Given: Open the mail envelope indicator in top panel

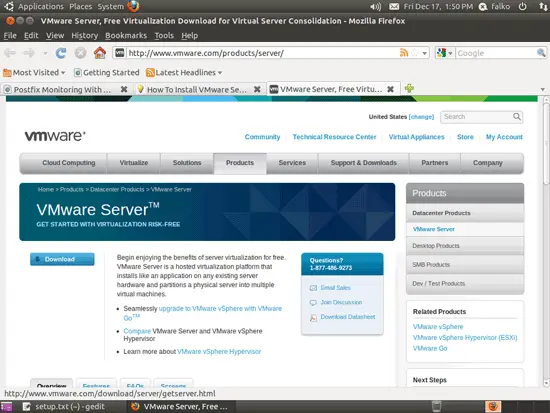Looking at the screenshot, I should [394, 6].
